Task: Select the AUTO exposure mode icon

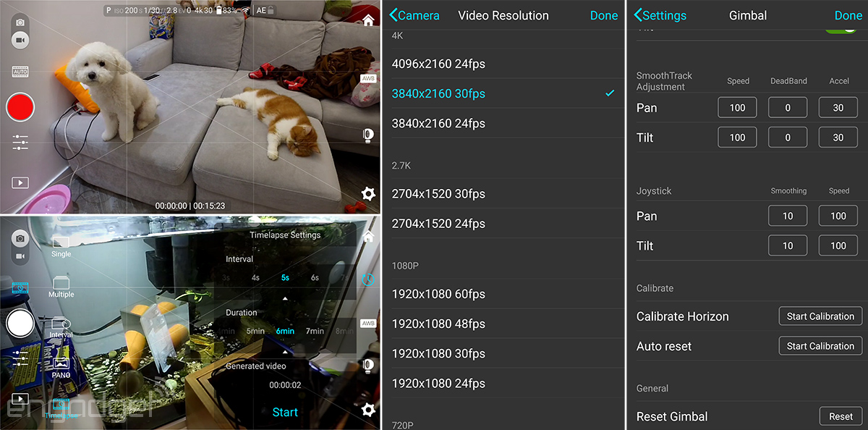Action: pos(20,72)
